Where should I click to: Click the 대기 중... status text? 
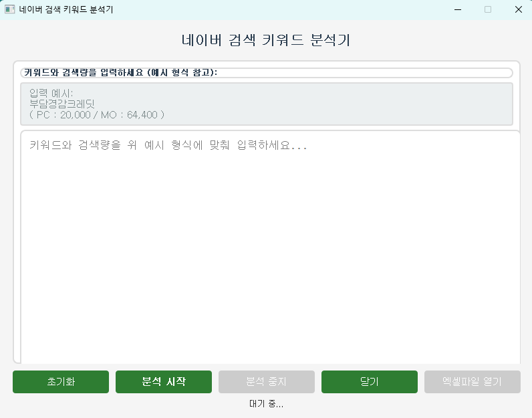pyautogui.click(x=267, y=404)
